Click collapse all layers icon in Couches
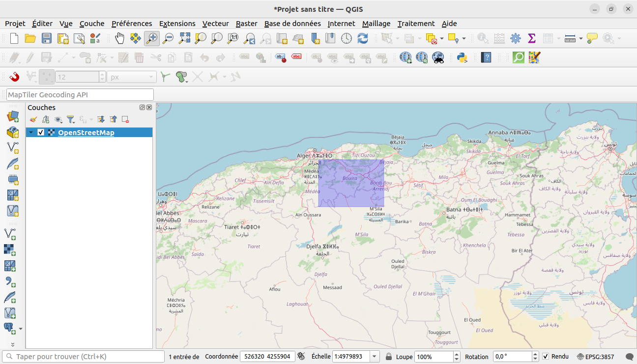The height and width of the screenshot is (364, 637). point(114,119)
